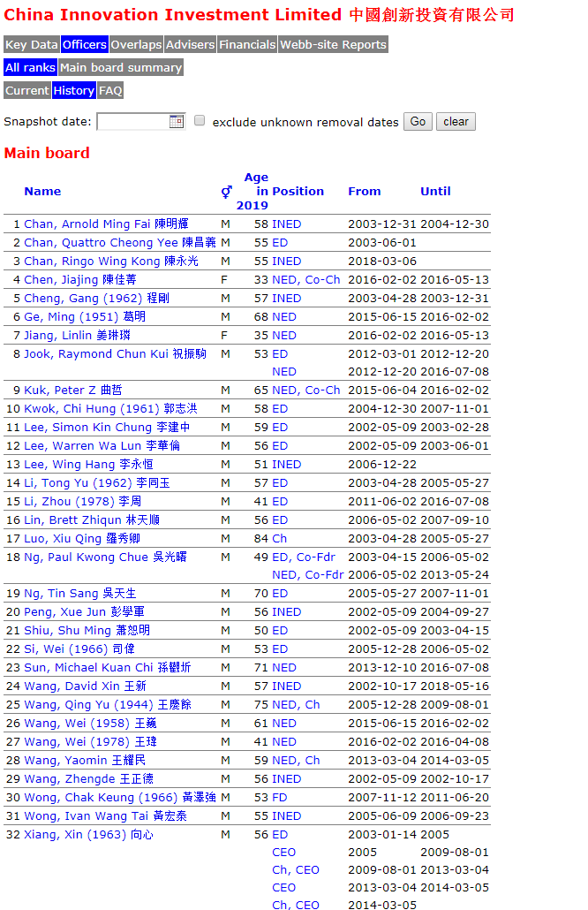Open Wang, Wei (1958) profile link

(x=90, y=723)
